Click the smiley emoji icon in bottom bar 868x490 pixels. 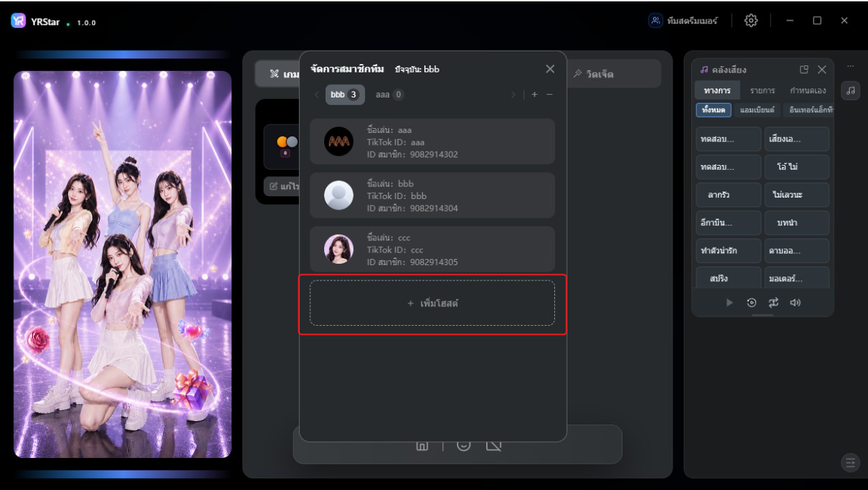463,444
